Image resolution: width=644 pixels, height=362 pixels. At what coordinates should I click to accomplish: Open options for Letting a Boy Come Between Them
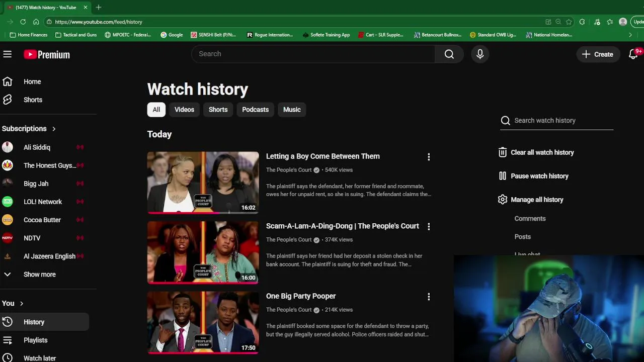pos(429,157)
